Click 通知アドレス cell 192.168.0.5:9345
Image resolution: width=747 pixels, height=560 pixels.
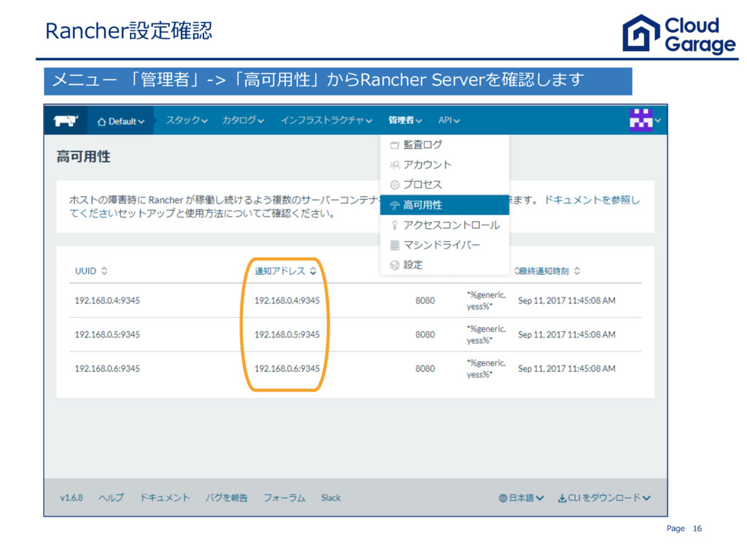pos(287,335)
